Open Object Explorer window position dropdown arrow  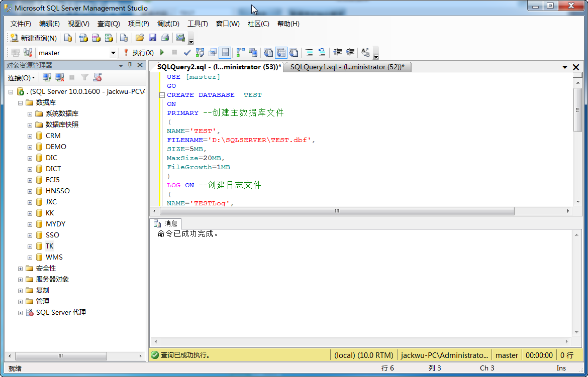coord(121,65)
